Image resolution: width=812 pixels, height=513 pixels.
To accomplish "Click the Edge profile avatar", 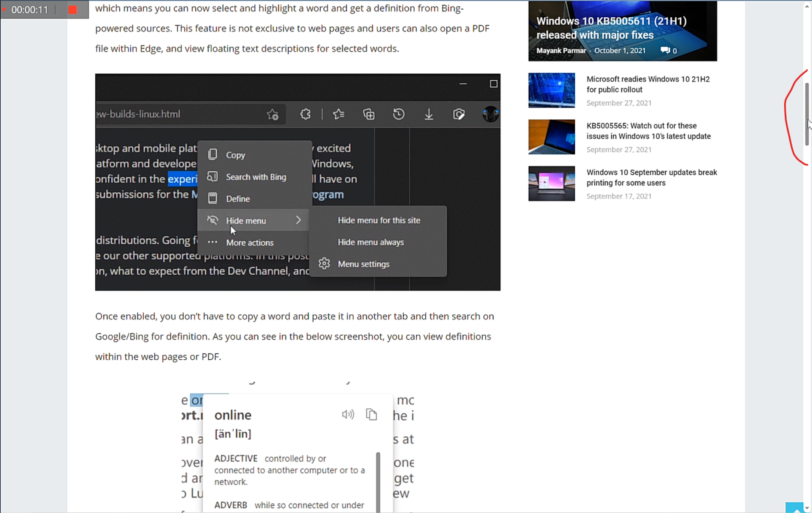I will 491,114.
